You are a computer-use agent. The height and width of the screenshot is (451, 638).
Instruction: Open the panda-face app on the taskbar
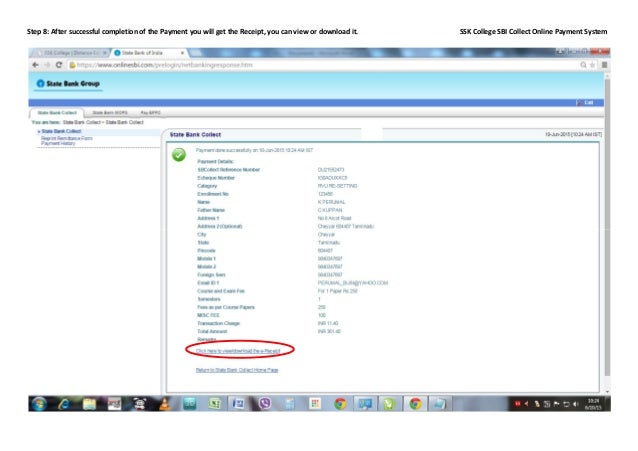140,404
